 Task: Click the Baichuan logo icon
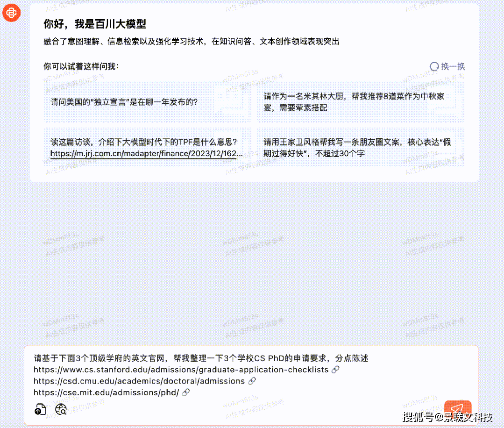click(12, 12)
